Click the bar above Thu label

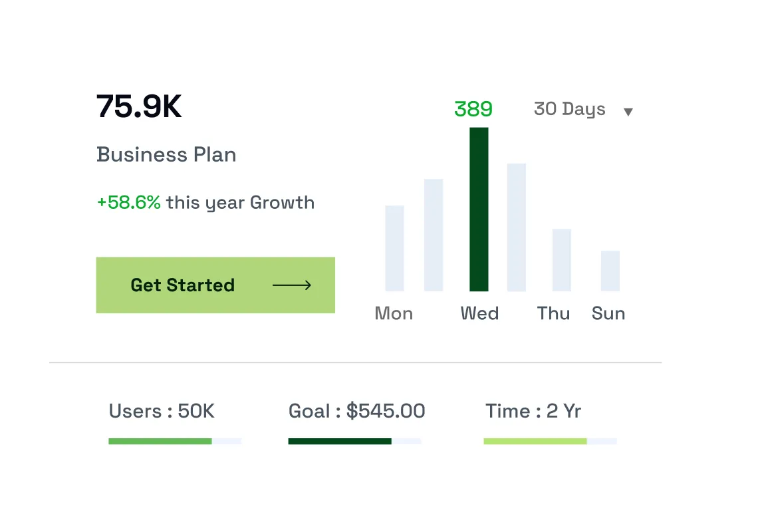(x=562, y=260)
